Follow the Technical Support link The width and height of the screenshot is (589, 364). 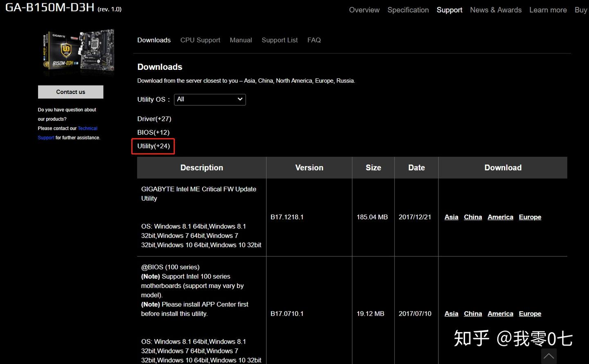click(x=88, y=128)
